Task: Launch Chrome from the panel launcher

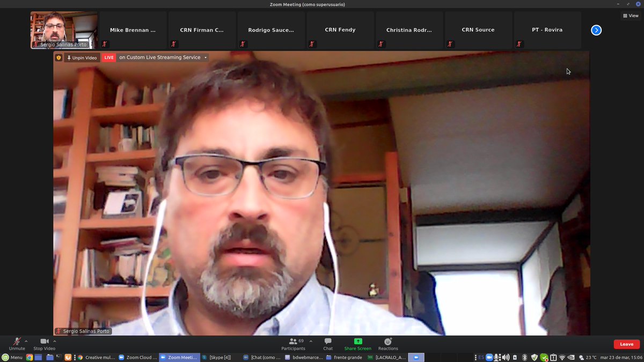Action: (x=30, y=357)
